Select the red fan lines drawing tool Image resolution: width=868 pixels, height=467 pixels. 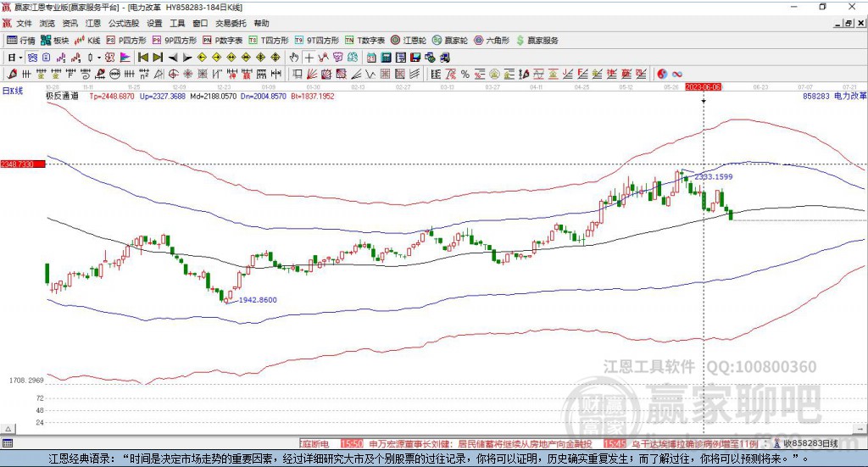(x=312, y=74)
